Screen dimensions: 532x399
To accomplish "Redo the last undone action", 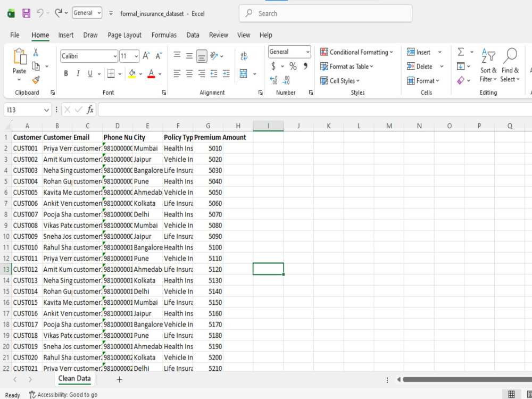I will click(x=58, y=13).
